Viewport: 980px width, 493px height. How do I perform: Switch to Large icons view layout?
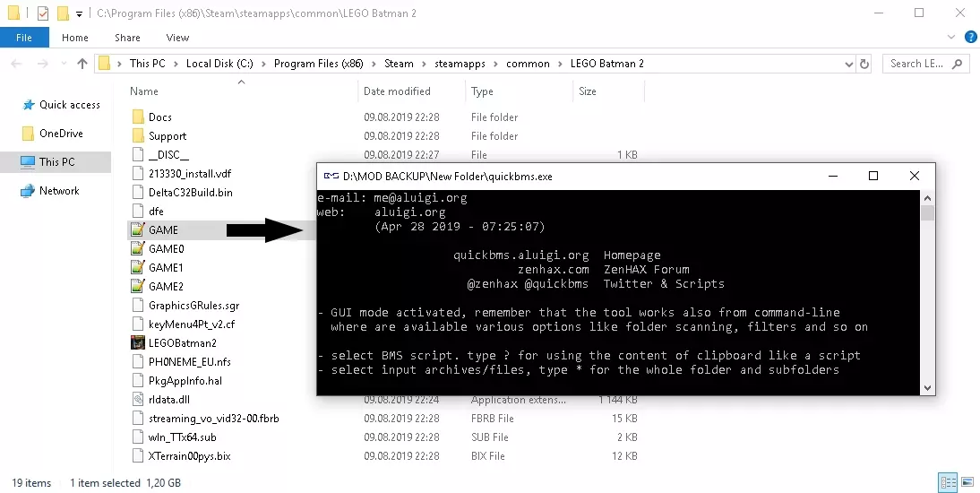[x=967, y=482]
